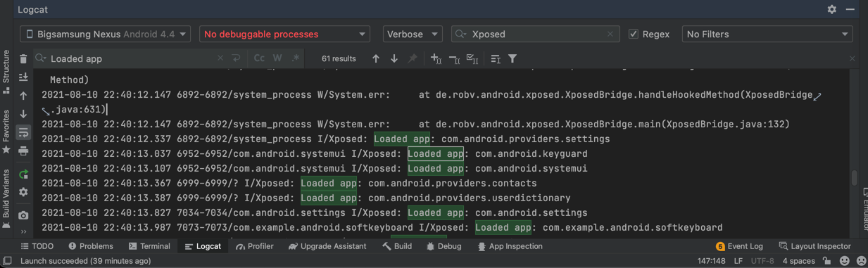Close the find bar with X
This screenshot has height=268, width=868.
(852, 58)
